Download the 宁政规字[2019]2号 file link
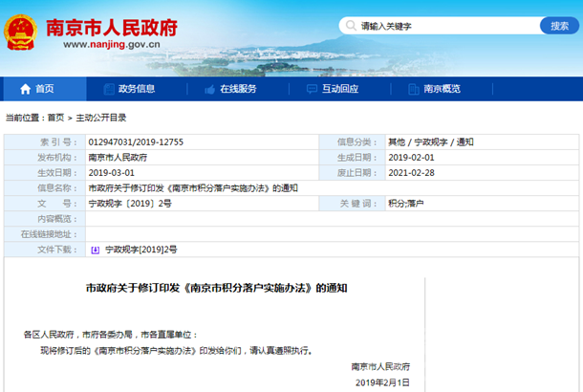This screenshot has width=583, height=392. [141, 250]
